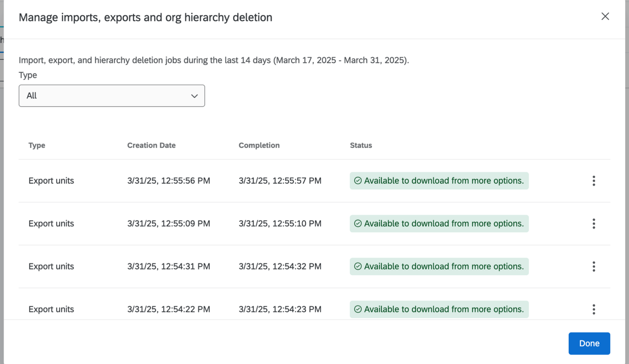Click the Type column header
Image resolution: width=629 pixels, height=364 pixels.
point(37,145)
